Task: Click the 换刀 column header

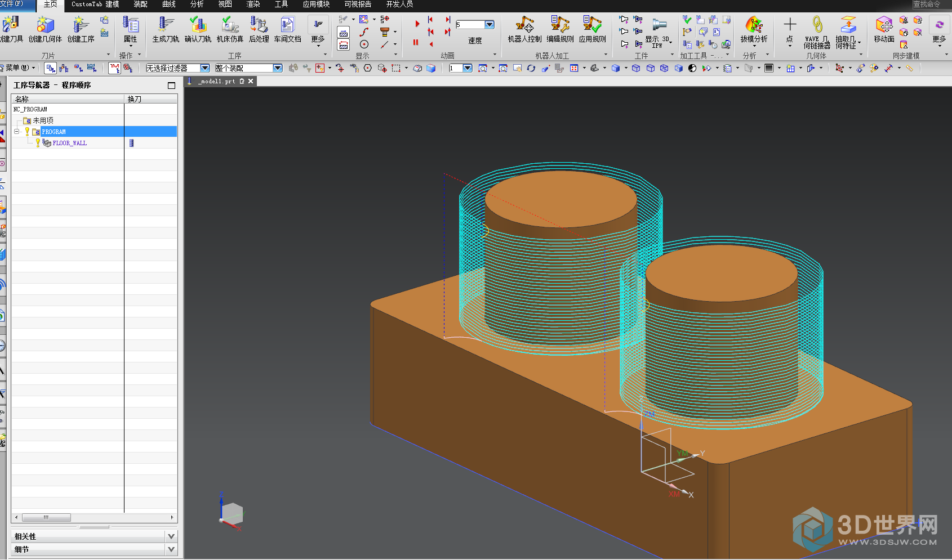Action: coord(151,99)
